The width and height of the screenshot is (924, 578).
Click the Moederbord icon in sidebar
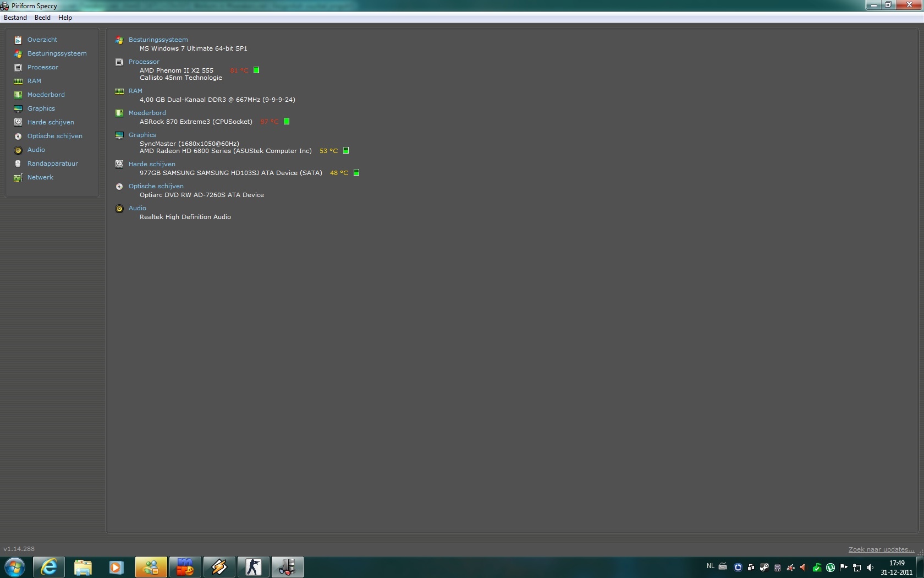[18, 95]
